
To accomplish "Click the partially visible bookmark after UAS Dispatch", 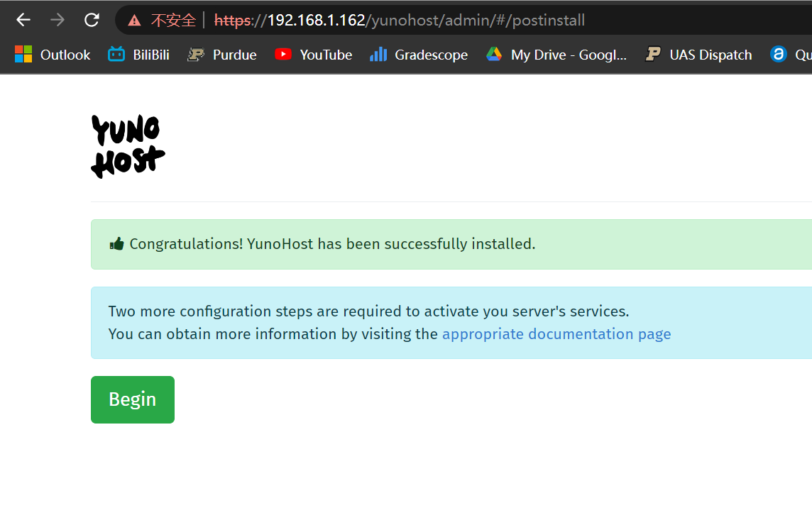I will (x=791, y=55).
